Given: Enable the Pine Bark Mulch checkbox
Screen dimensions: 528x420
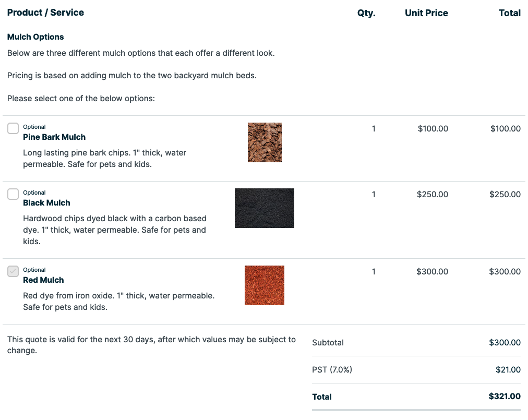Looking at the screenshot, I should [x=13, y=128].
